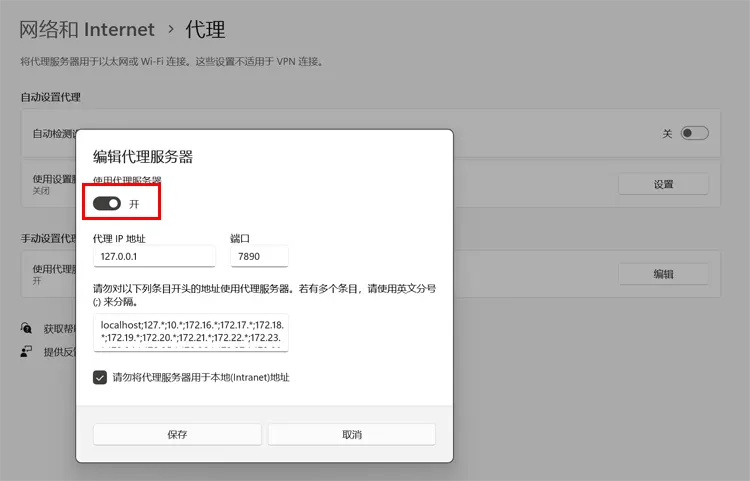
Task: Click the 自动设置代理 section heading
Action: coord(50,97)
